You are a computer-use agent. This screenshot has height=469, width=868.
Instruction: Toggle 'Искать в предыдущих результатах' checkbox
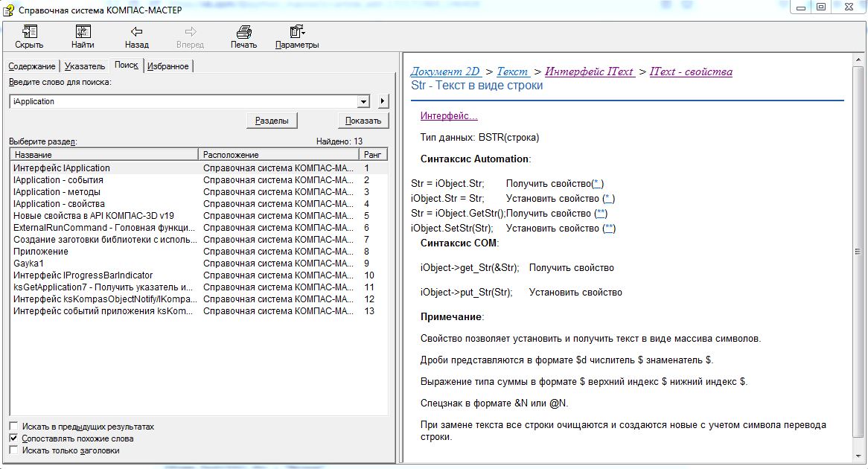(x=14, y=427)
